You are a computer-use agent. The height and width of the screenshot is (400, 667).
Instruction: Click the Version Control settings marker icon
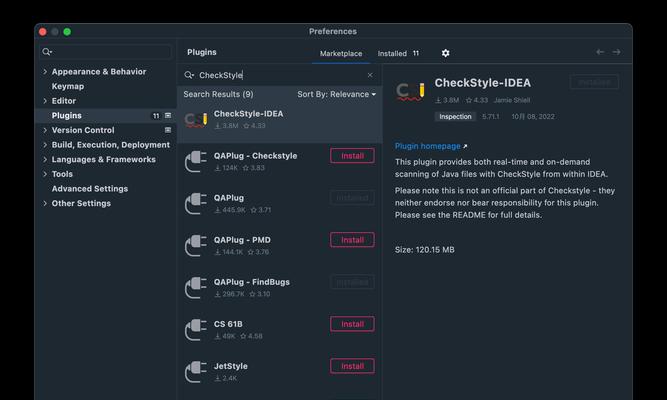tap(168, 130)
